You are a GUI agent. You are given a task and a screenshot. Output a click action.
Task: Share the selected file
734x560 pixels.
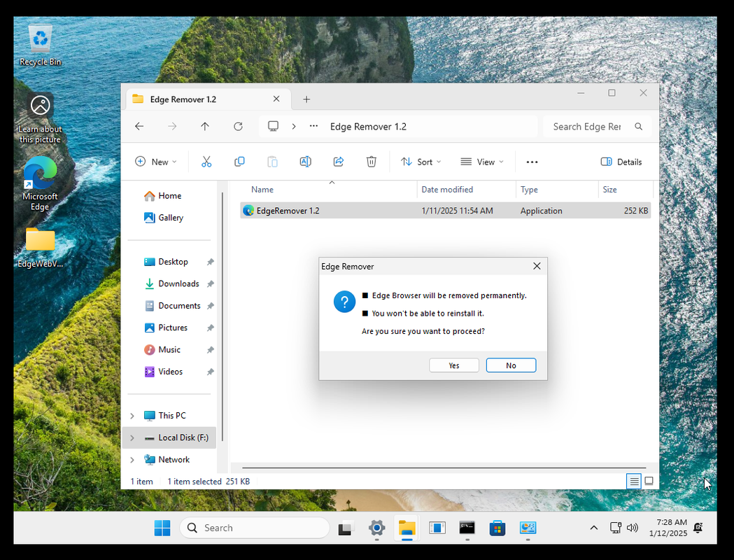point(339,162)
